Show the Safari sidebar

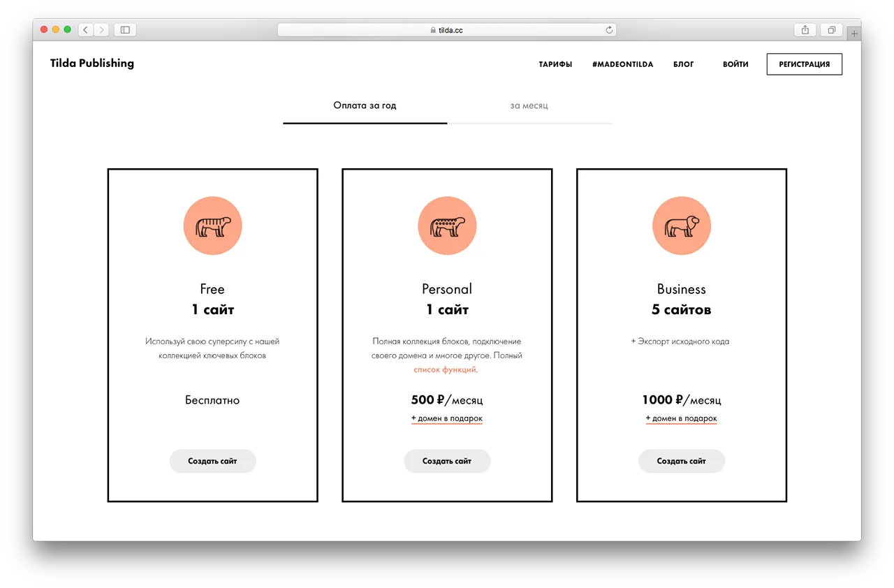coord(125,30)
